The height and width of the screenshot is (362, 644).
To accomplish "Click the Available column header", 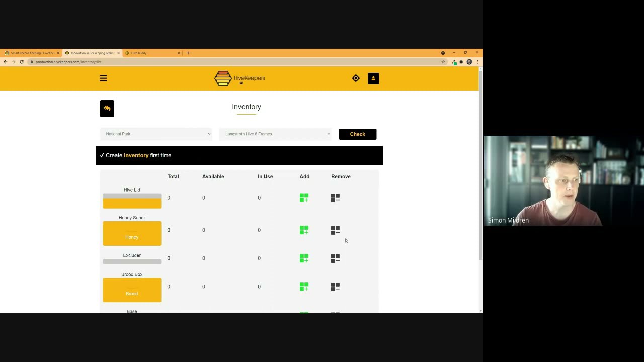I will pyautogui.click(x=213, y=176).
